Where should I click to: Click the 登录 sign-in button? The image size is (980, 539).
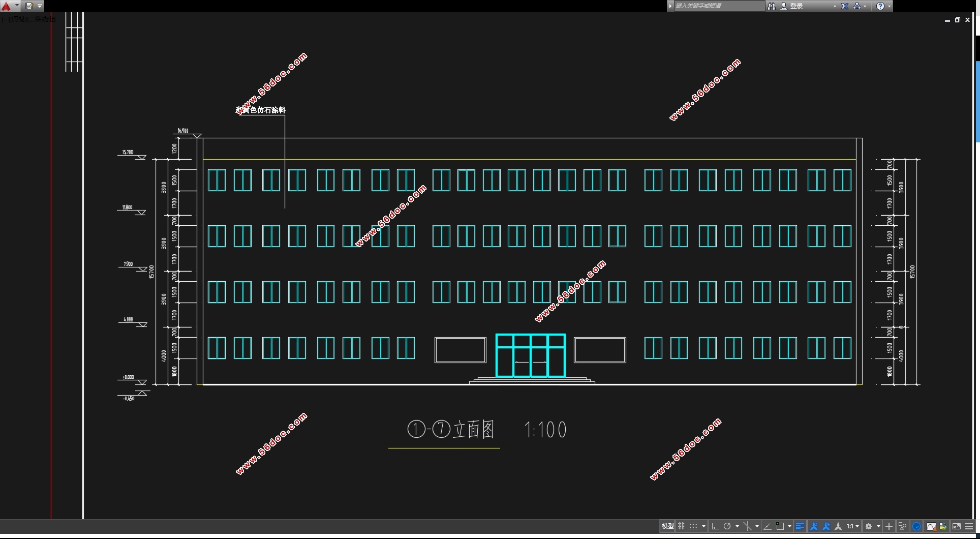(796, 6)
